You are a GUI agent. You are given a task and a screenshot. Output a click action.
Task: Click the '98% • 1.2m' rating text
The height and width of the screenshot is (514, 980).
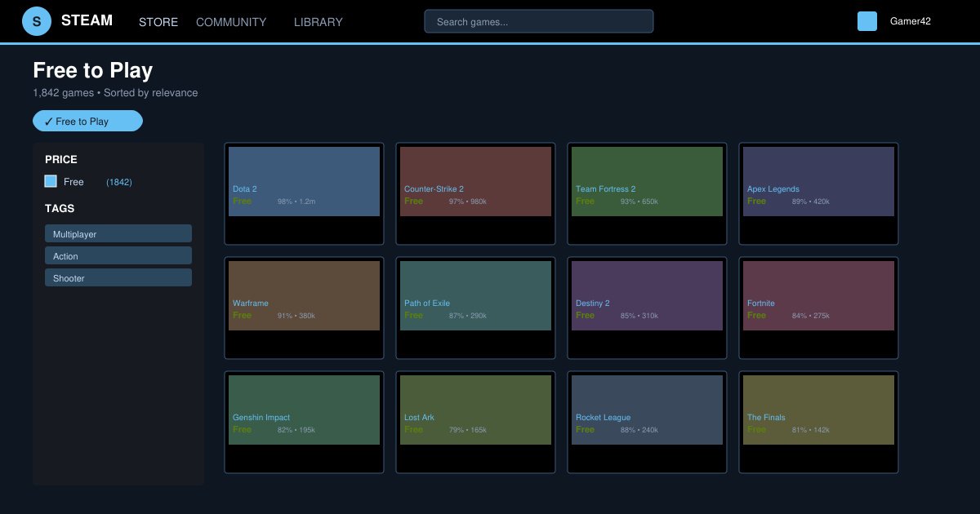(296, 202)
